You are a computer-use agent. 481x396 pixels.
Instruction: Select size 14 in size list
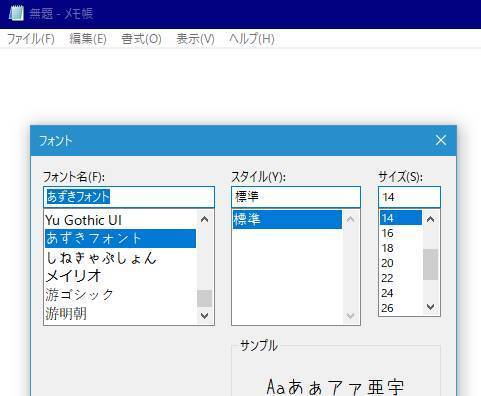click(x=401, y=218)
